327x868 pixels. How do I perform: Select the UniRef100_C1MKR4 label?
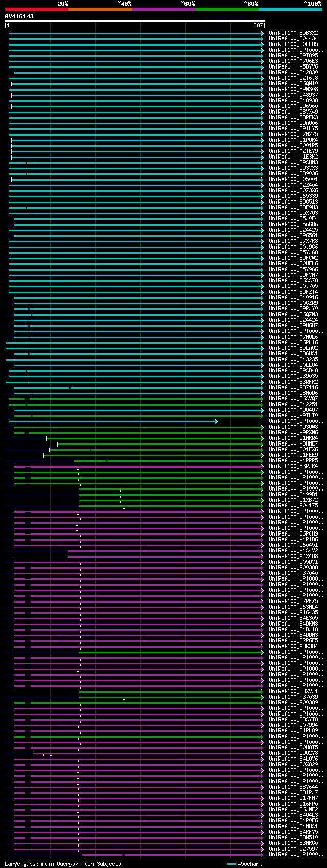click(x=293, y=438)
